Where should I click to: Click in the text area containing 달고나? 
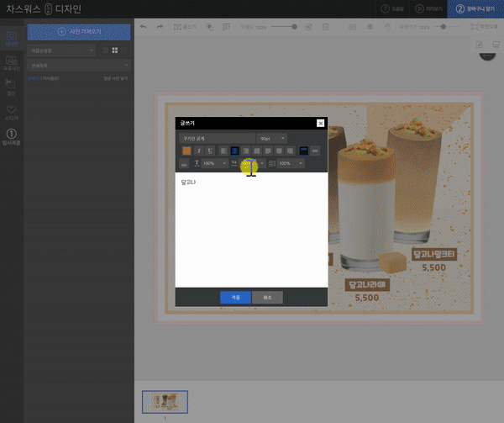pyautogui.click(x=251, y=230)
